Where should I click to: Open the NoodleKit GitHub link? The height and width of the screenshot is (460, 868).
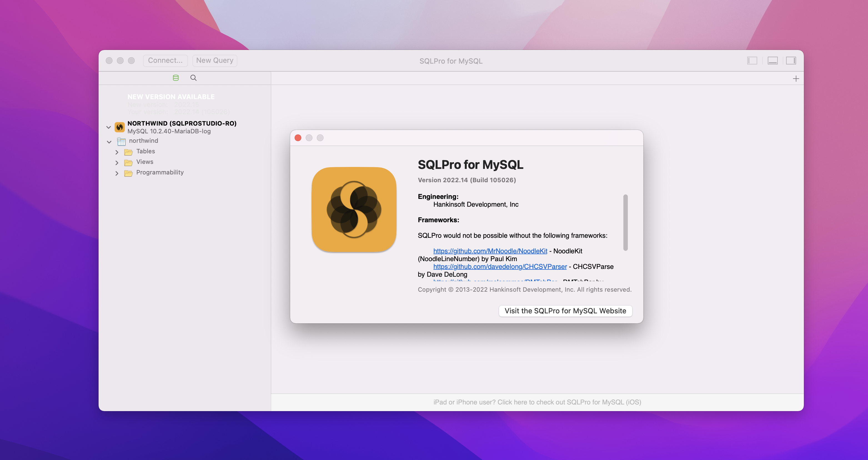point(490,251)
